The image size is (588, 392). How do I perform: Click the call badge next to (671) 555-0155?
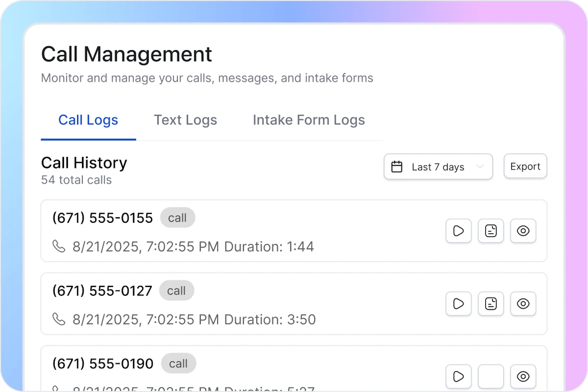pos(177,217)
